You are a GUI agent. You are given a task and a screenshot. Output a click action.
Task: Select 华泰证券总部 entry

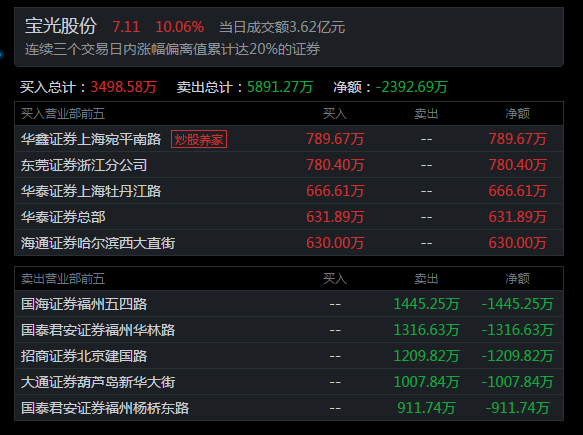[x=289, y=217]
